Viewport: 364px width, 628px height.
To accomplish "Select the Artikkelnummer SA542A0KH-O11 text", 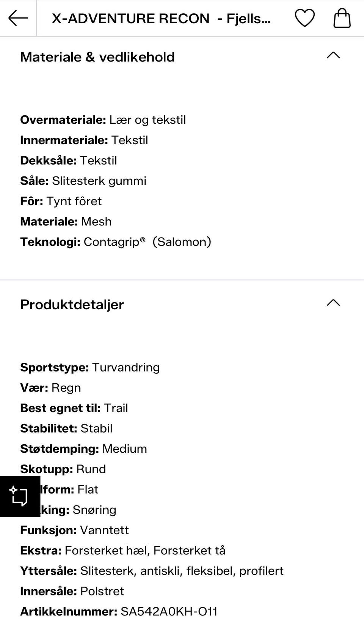I will [169, 611].
